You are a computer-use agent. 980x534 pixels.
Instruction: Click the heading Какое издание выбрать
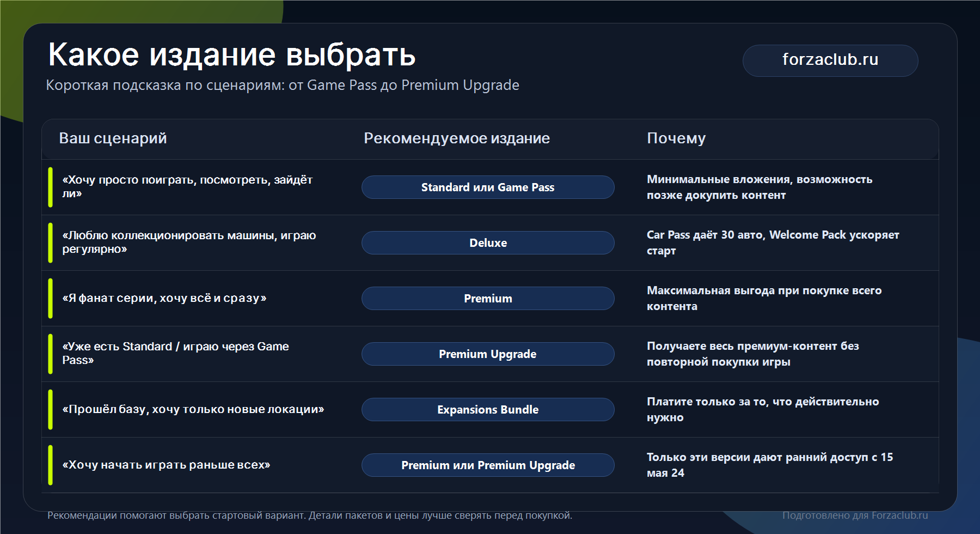click(232, 55)
